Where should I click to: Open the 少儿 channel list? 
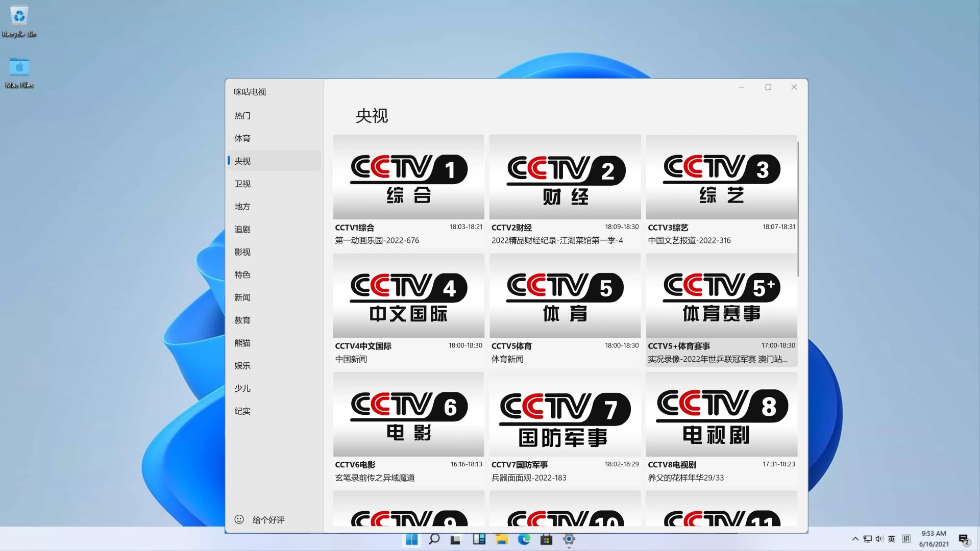click(274, 388)
